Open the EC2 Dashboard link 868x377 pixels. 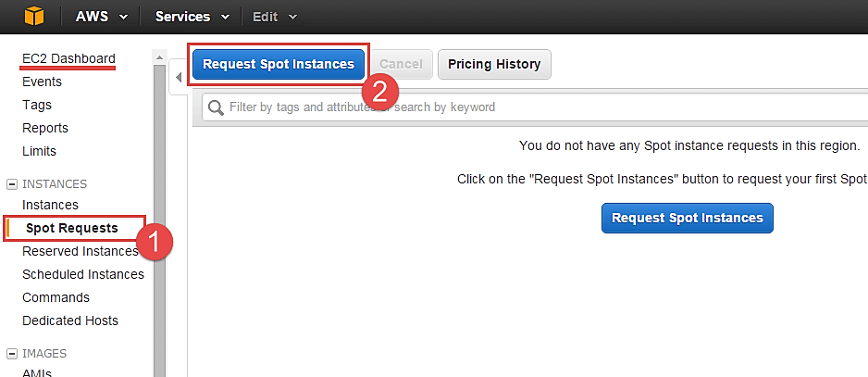[68, 58]
